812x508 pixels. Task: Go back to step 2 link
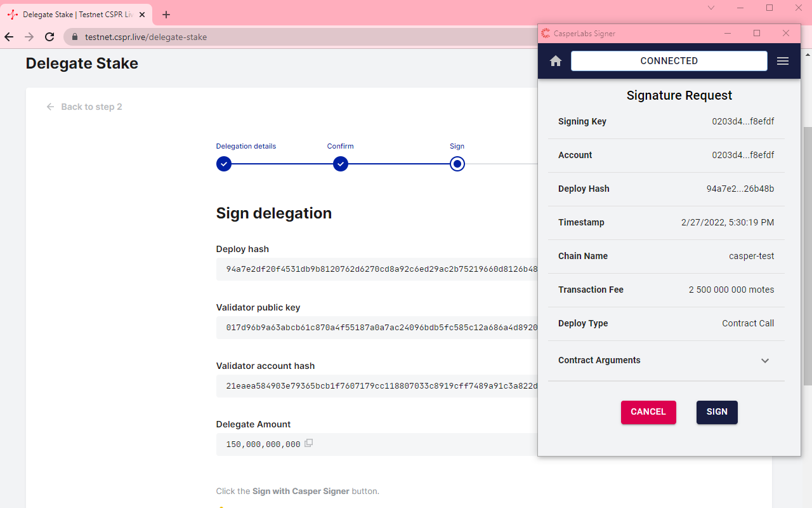point(84,107)
